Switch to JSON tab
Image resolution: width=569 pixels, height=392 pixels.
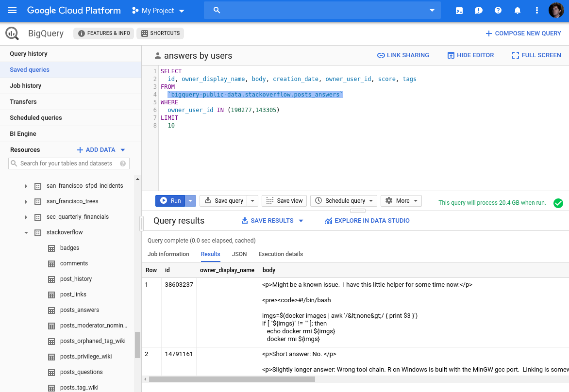[x=239, y=254]
